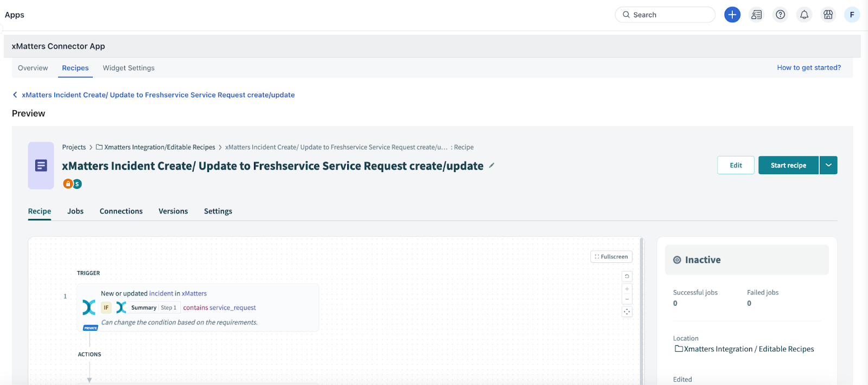The height and width of the screenshot is (385, 868).
Task: Open the Connections tab
Action: point(121,211)
